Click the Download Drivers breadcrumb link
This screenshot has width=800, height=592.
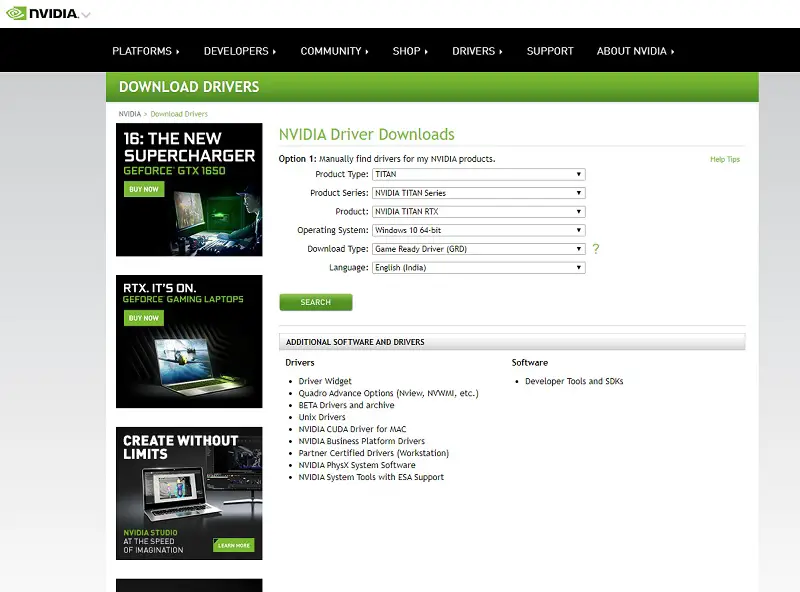click(179, 114)
